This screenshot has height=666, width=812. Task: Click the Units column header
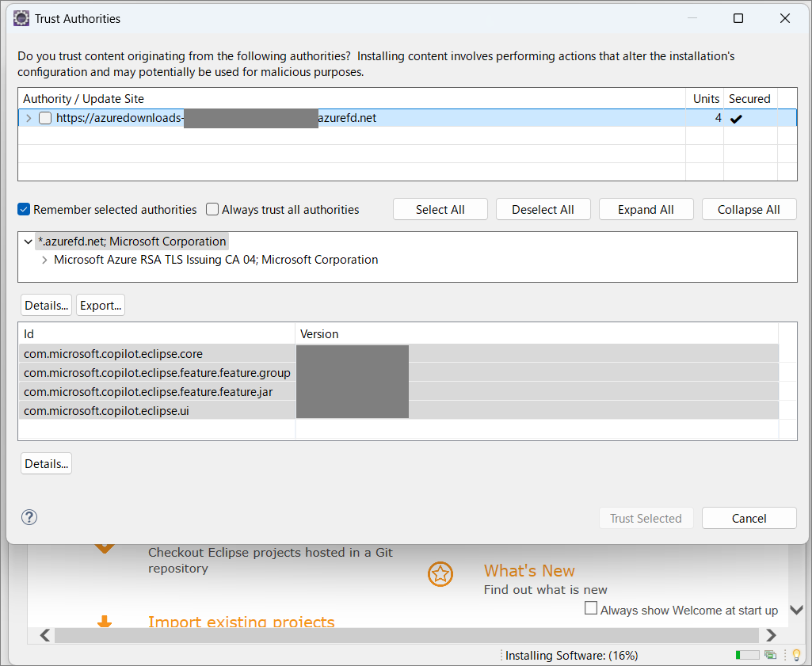pos(705,98)
